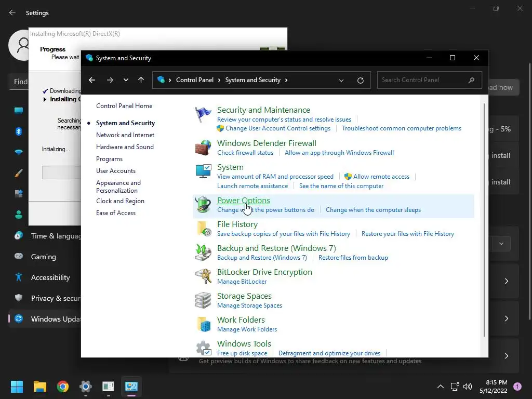The width and height of the screenshot is (532, 399).
Task: Open Accessibility in Settings sidebar
Action: (x=50, y=277)
